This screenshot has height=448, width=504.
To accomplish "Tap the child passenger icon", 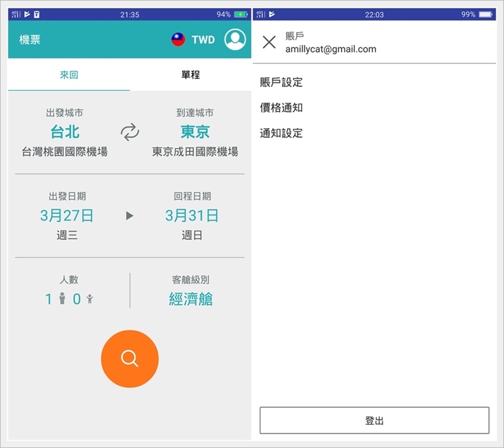I will (x=90, y=299).
